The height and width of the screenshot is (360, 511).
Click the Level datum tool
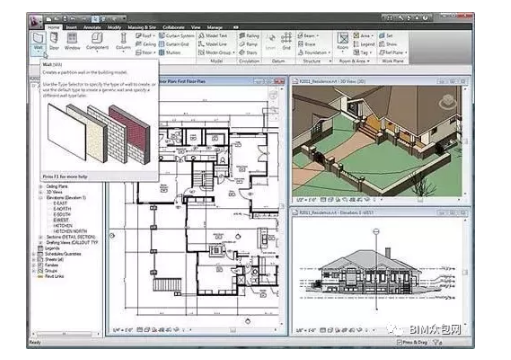tap(271, 42)
